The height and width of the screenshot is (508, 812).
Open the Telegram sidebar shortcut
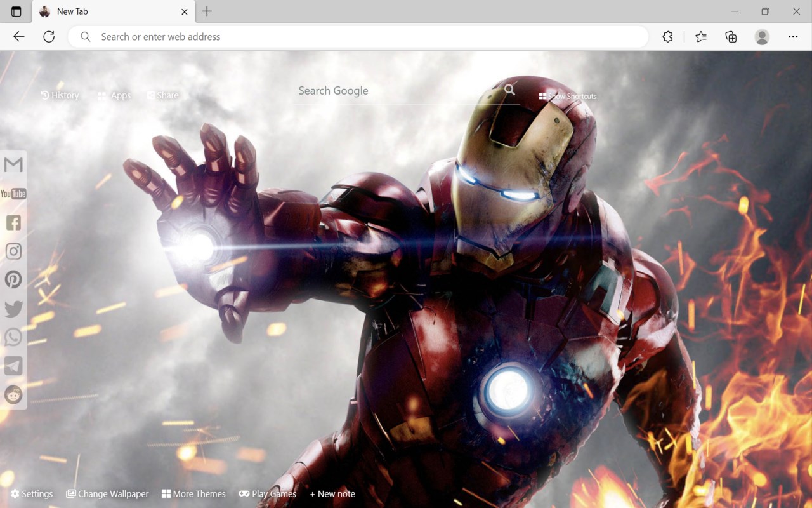[x=13, y=366]
